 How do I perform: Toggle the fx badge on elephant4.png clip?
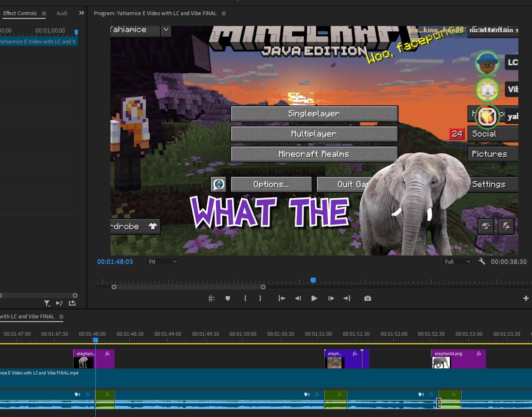coord(479,353)
